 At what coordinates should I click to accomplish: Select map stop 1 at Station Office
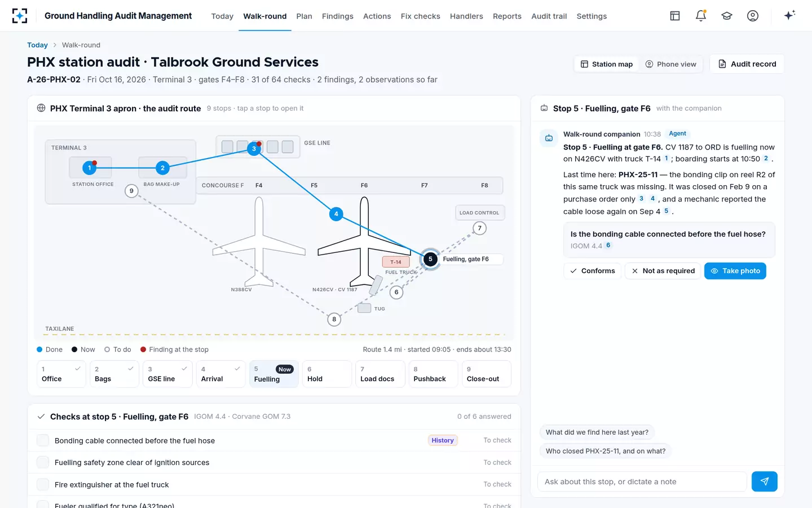pos(89,168)
